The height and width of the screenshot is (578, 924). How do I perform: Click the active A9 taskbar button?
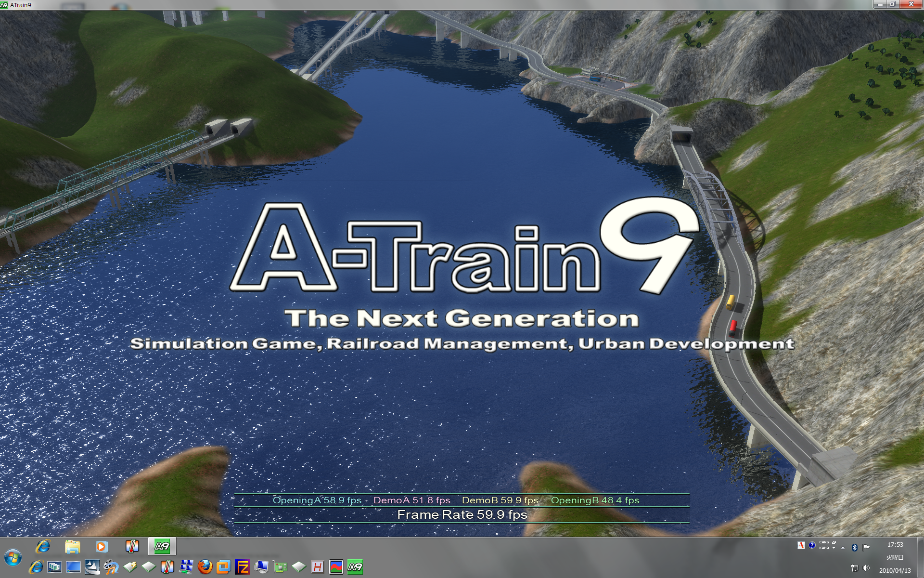coord(162,546)
